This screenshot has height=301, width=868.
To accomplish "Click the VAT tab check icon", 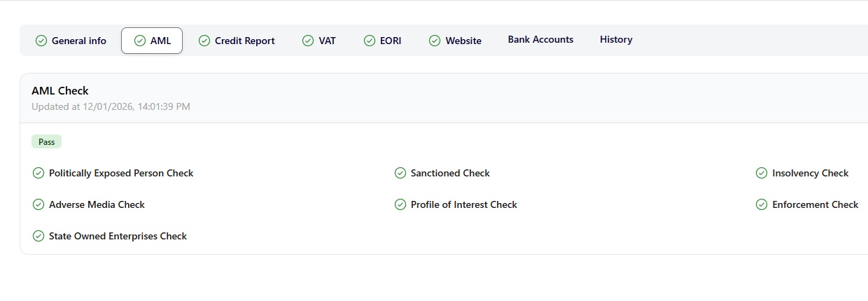I will [308, 41].
